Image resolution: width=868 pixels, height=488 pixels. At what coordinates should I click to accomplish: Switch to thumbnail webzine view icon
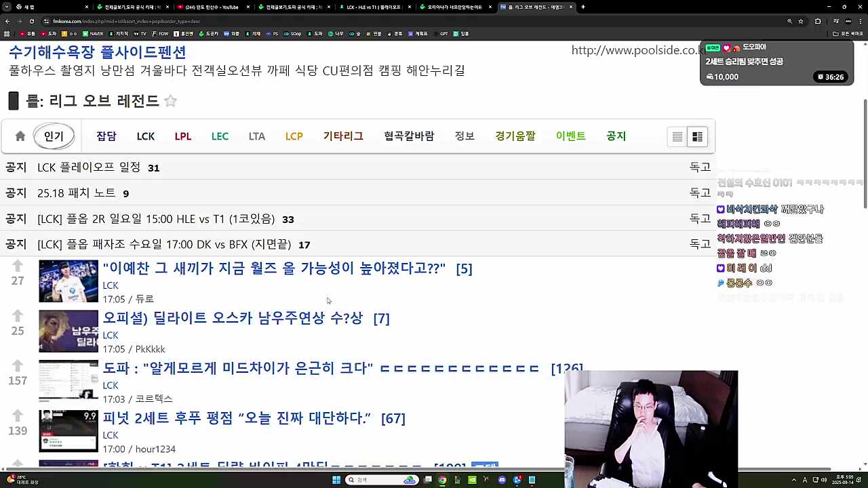pos(697,137)
